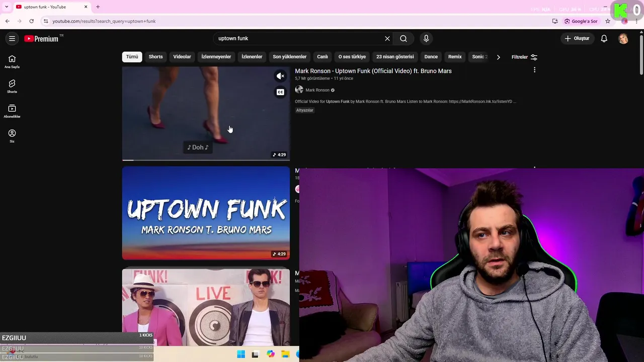Reload the YouTube page
This screenshot has width=644, height=362.
tap(31, 21)
